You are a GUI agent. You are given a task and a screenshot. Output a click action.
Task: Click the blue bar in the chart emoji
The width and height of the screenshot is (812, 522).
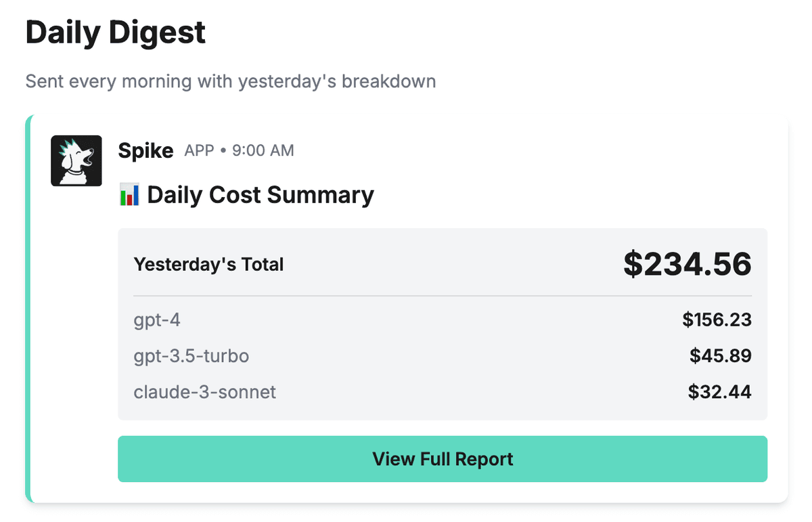click(x=136, y=195)
